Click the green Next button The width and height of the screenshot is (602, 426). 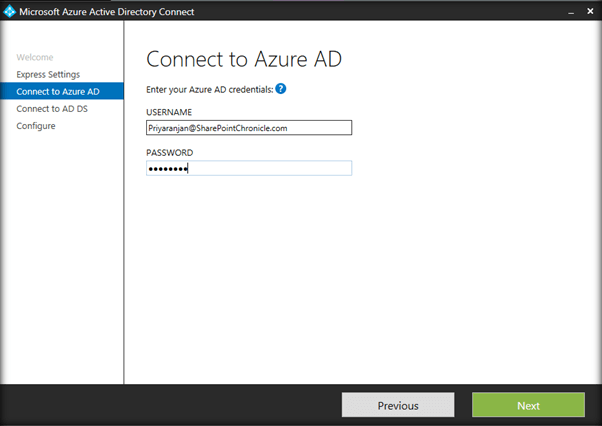point(528,405)
